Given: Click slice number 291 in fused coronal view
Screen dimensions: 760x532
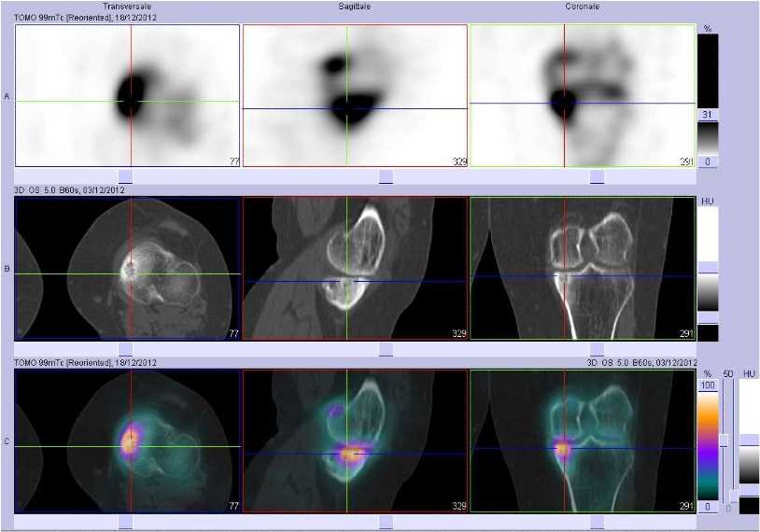Looking at the screenshot, I should click(687, 506).
